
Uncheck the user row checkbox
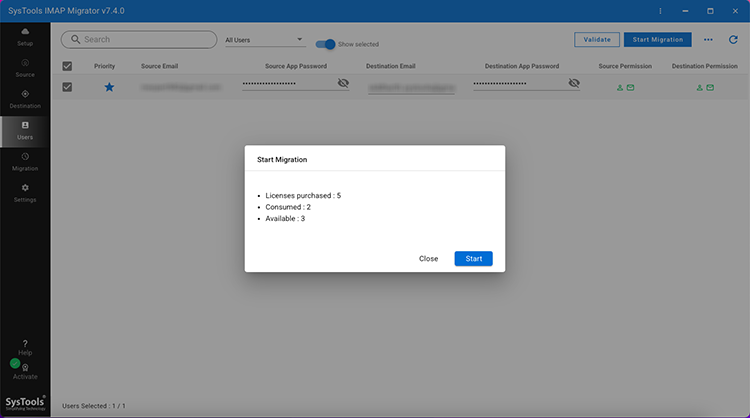tap(67, 87)
